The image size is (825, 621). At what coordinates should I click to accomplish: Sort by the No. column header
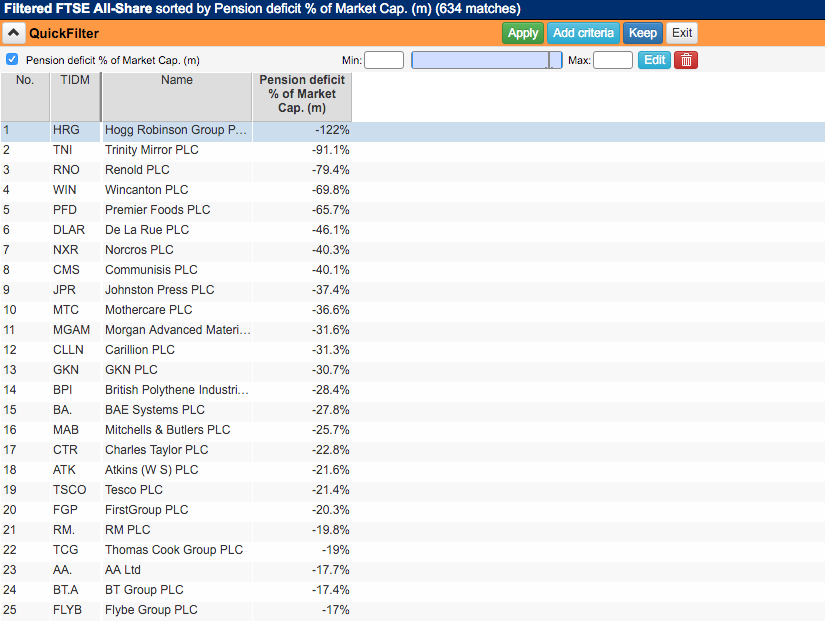[x=25, y=97]
